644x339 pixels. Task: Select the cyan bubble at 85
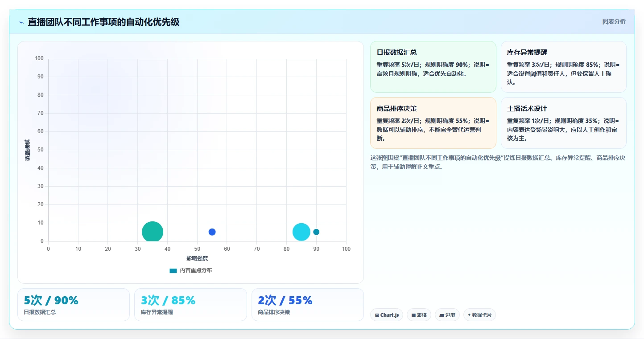pos(301,232)
